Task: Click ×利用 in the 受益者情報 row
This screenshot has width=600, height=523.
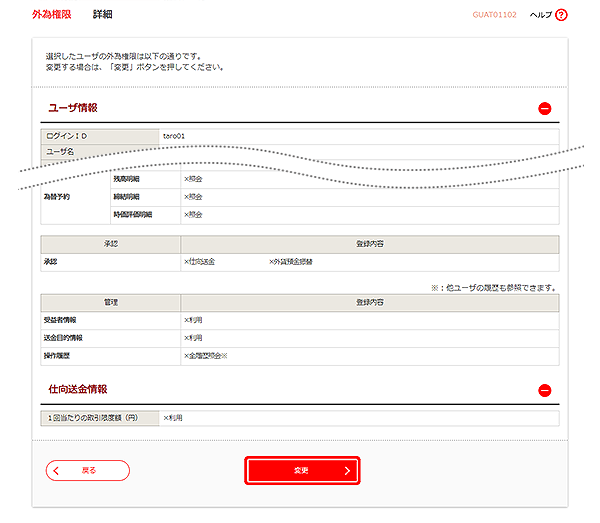Action: 193,320
